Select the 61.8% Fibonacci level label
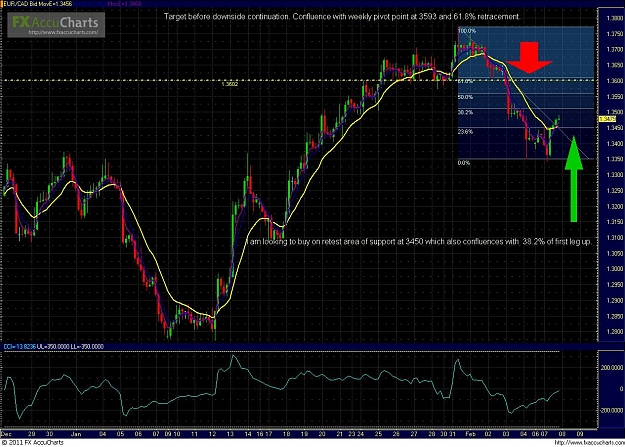Viewport: 625px width, 447px height. (466, 81)
